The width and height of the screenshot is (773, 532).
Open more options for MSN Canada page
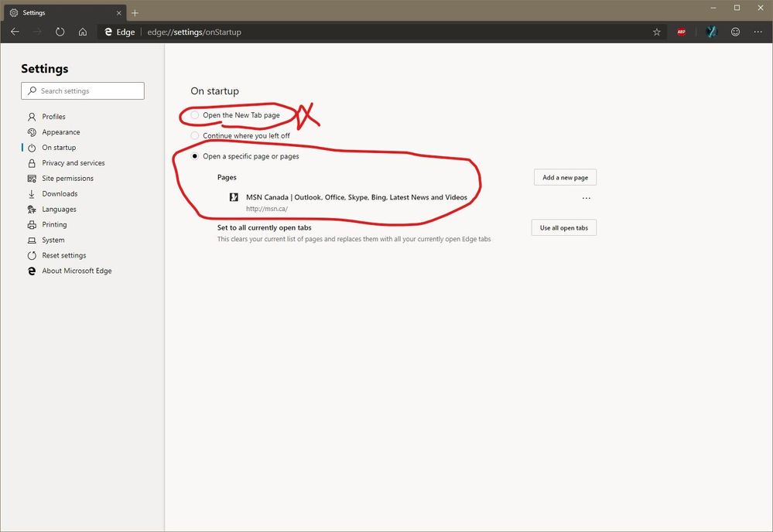(587, 198)
